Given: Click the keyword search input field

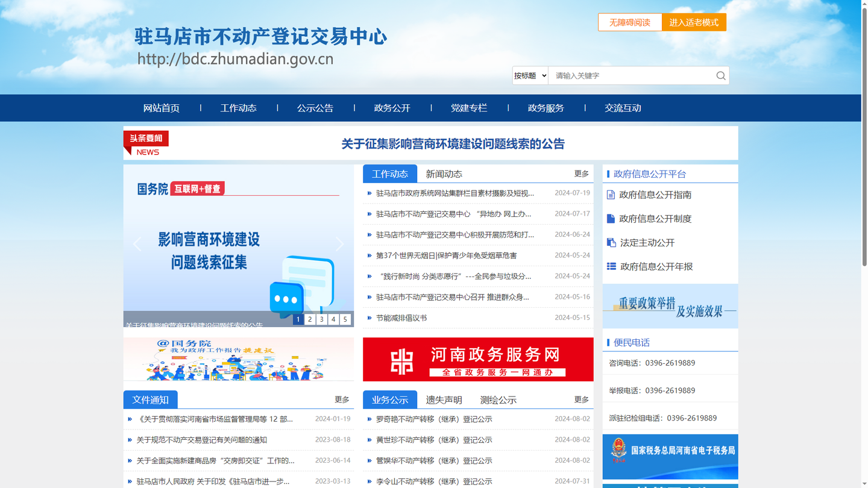Looking at the screenshot, I should point(631,75).
